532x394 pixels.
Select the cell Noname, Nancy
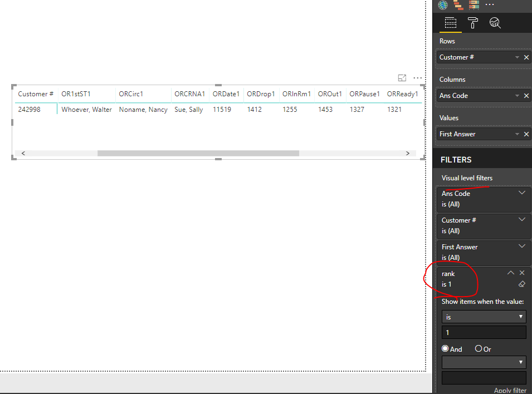click(x=143, y=110)
